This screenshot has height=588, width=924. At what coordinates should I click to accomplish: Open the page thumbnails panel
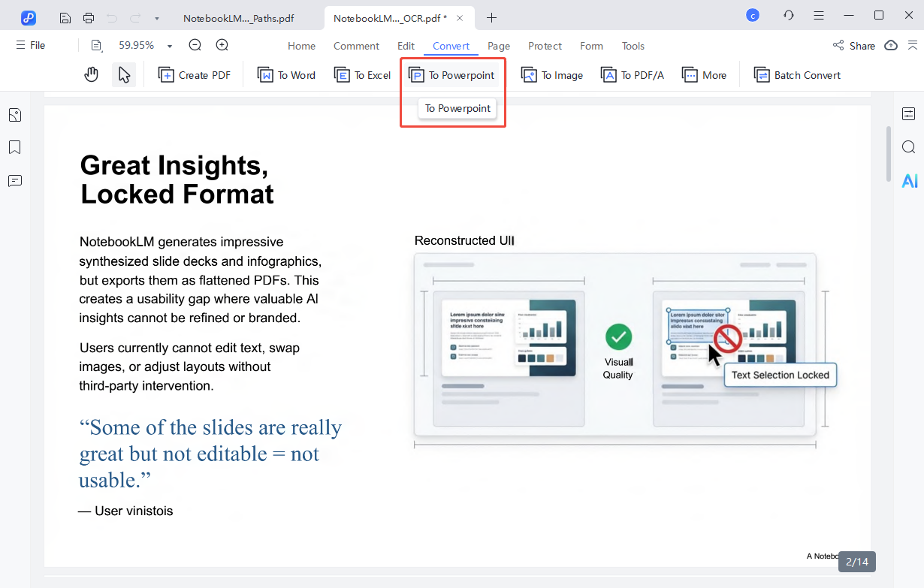point(14,114)
